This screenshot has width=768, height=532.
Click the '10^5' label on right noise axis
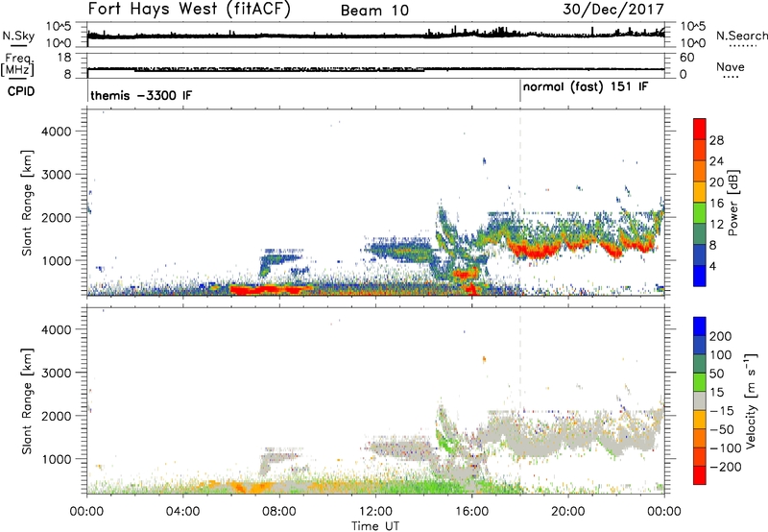[x=693, y=27]
